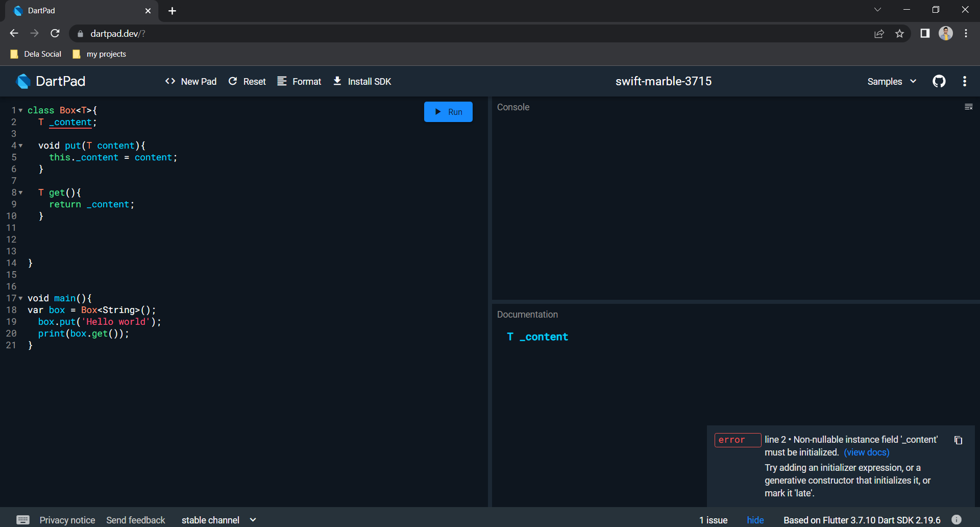The image size is (980, 527).
Task: Click the this._content assignment on line 5
Action: pyautogui.click(x=113, y=157)
